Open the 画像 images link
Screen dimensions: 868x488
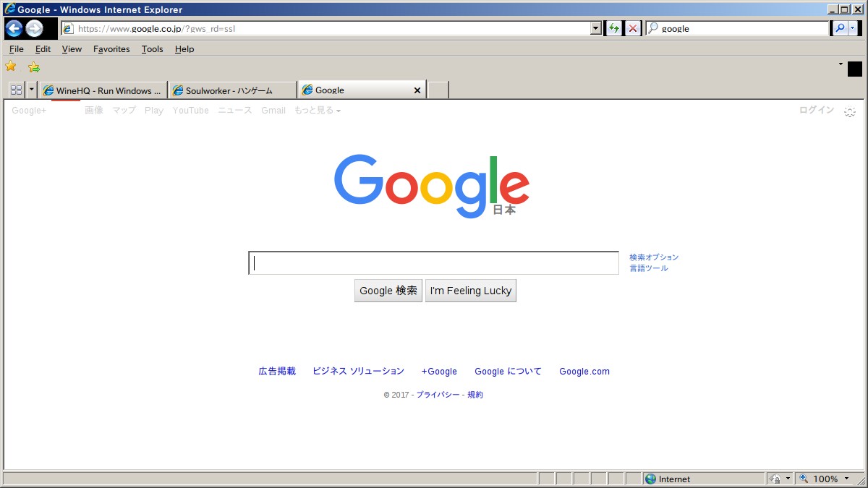94,111
